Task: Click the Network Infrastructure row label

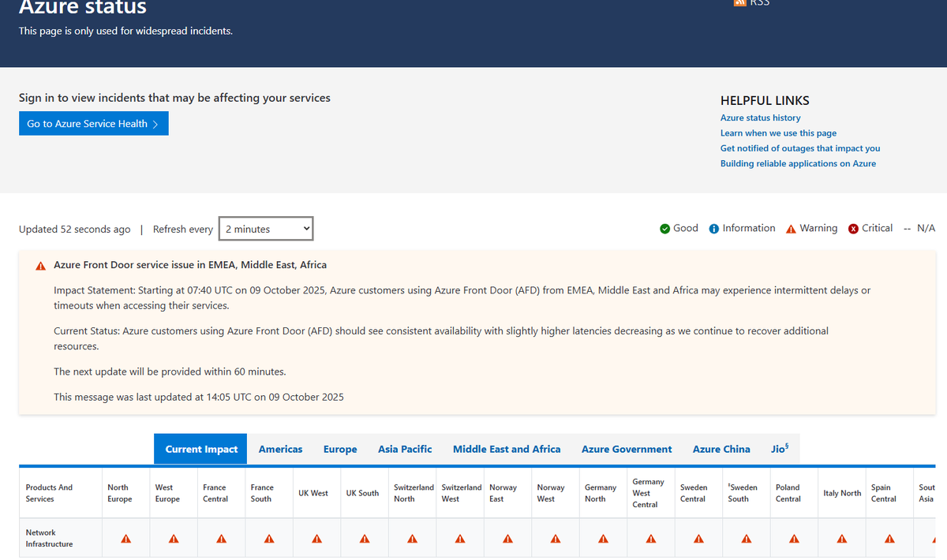Action: [49, 538]
